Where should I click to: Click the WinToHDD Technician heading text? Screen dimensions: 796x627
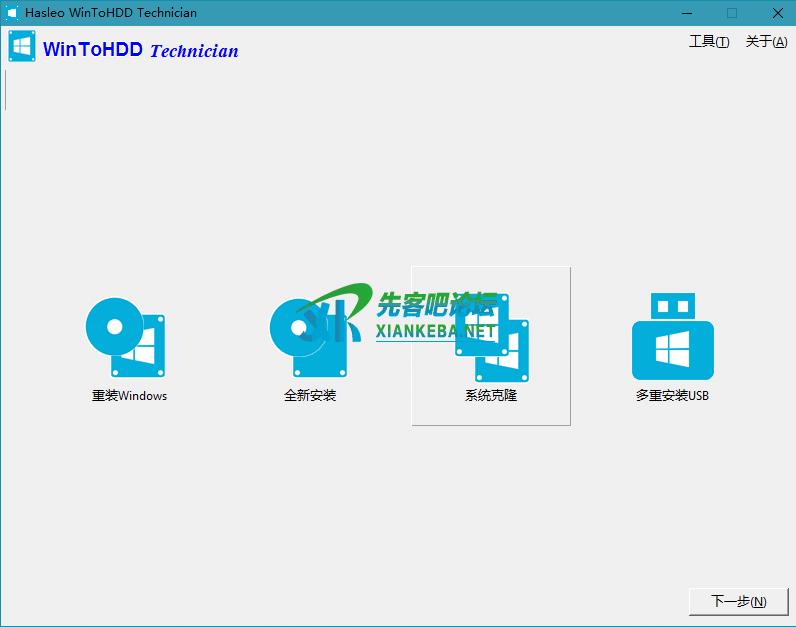pyautogui.click(x=141, y=50)
